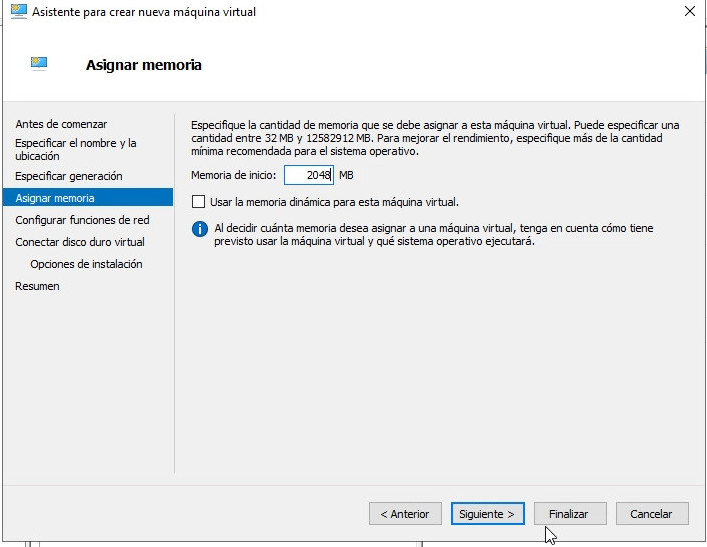Screen dimensions: 707x547
Task: Select the Opciones de instalación sub-step
Action: [x=86, y=264]
